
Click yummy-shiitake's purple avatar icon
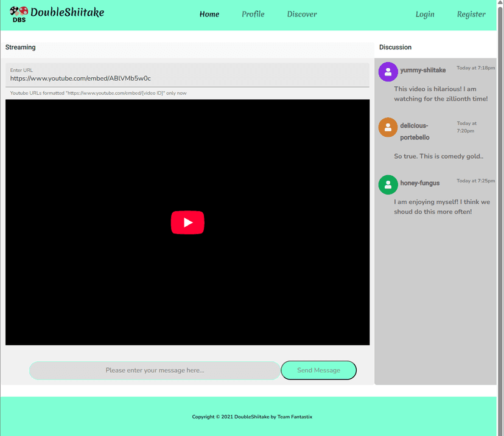tap(388, 72)
